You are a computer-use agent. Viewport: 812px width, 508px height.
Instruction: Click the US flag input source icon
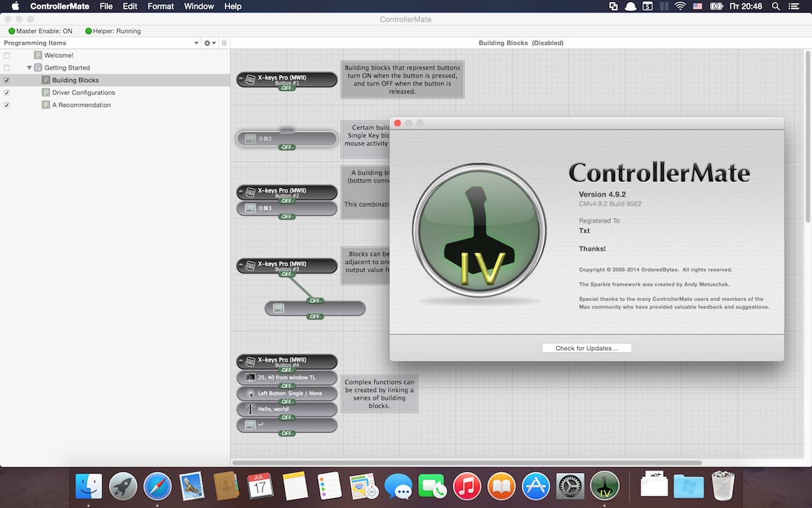pyautogui.click(x=698, y=6)
